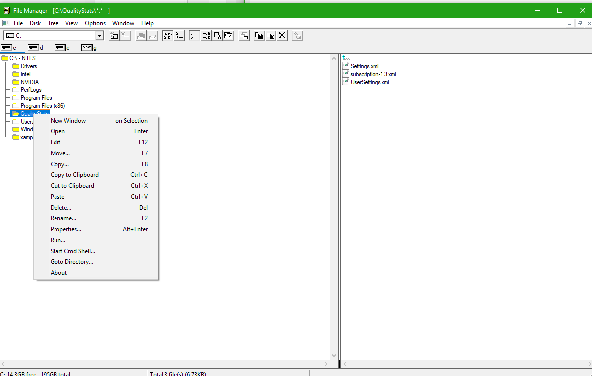Choose Move... from the context menu
Screen dimensions: 592x376
point(96,153)
